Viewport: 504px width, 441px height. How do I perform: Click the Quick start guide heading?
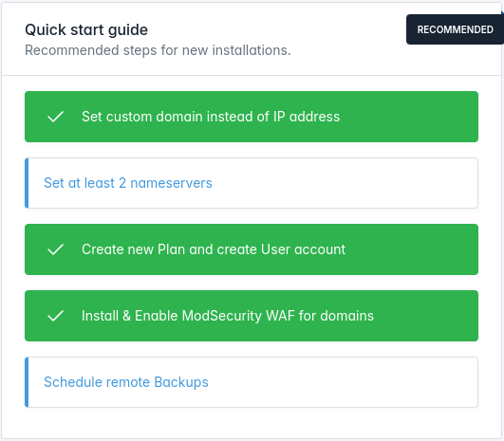[86, 29]
